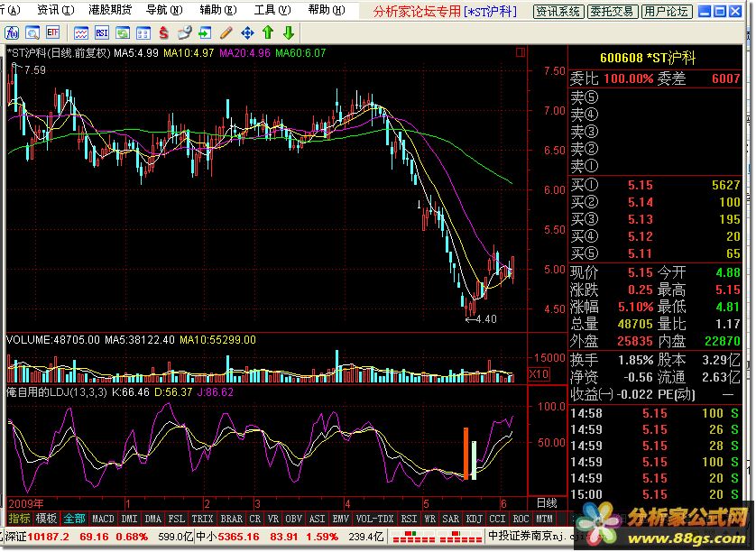Viewport: 756px width, 552px height.
Task: Open the 资讯(I) menu
Action: click(x=55, y=10)
